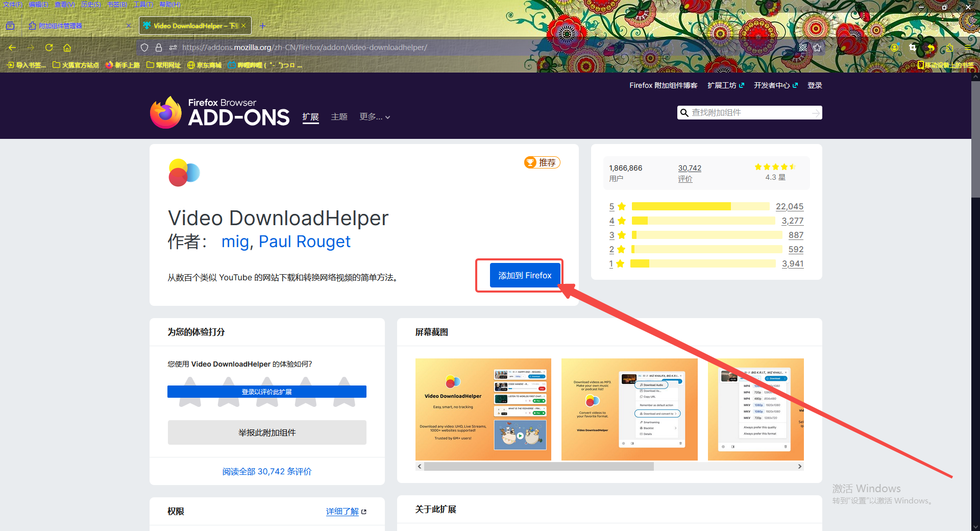Viewport: 980px width, 531px height.
Task: Bookmark this page with the star
Action: tap(817, 47)
